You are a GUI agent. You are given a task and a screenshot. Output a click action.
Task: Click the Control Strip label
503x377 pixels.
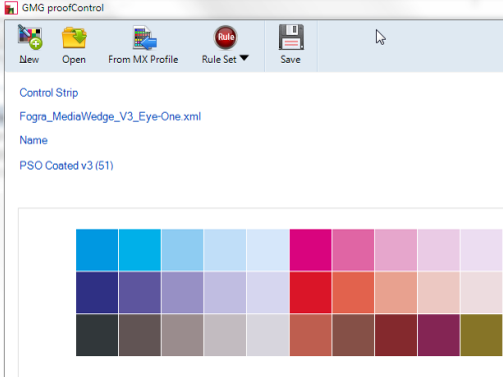pos(49,92)
